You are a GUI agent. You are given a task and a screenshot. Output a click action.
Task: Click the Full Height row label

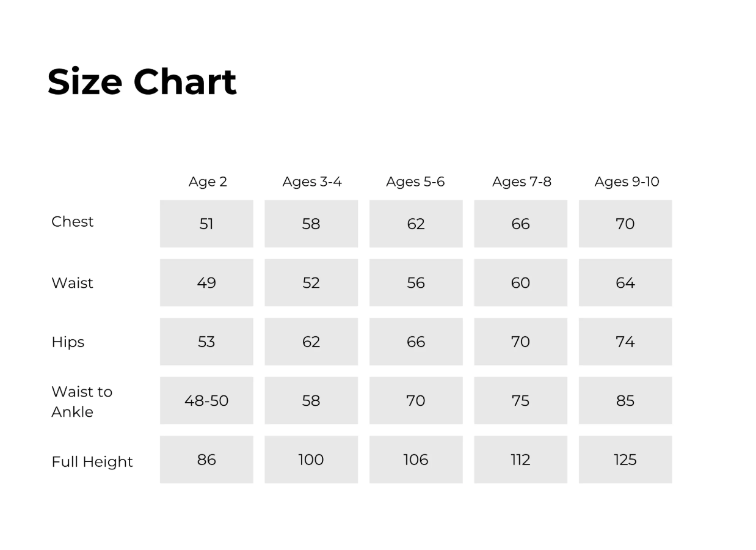92,462
